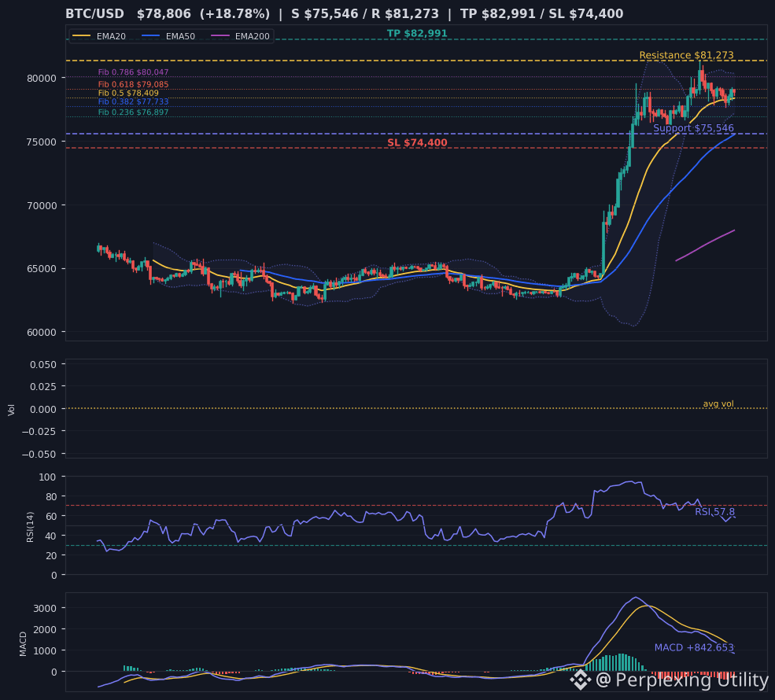Image resolution: width=775 pixels, height=700 pixels.
Task: Click the avg vol label
Action: [718, 403]
